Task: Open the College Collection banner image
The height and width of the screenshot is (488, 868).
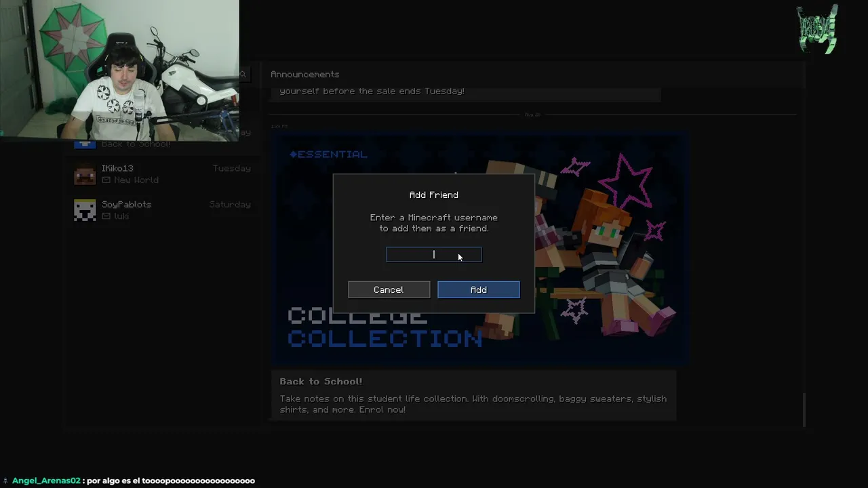Action: (480, 248)
